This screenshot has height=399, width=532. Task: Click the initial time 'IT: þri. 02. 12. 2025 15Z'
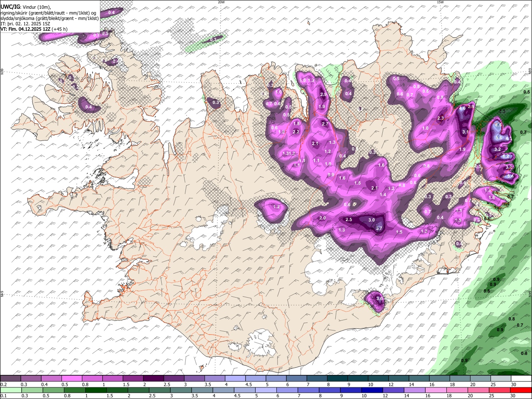[25, 24]
